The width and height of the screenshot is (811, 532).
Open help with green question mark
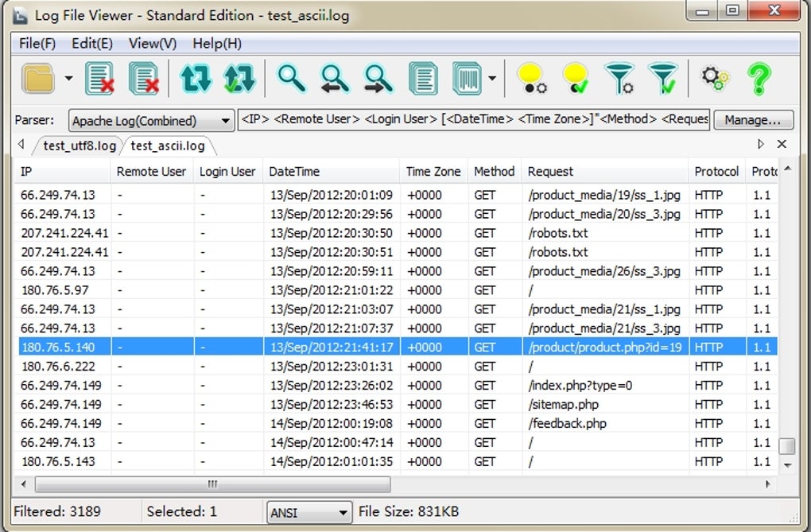759,79
